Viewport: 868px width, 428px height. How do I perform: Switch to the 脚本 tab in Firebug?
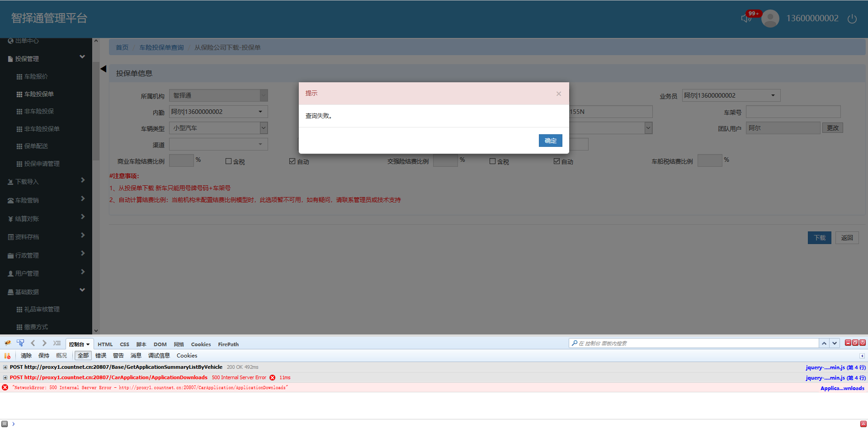tap(142, 344)
